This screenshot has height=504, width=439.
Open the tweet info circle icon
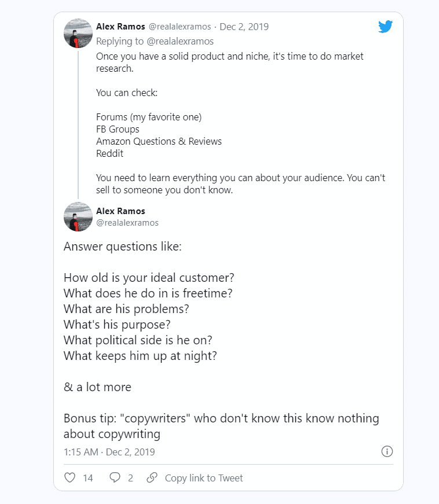click(387, 451)
